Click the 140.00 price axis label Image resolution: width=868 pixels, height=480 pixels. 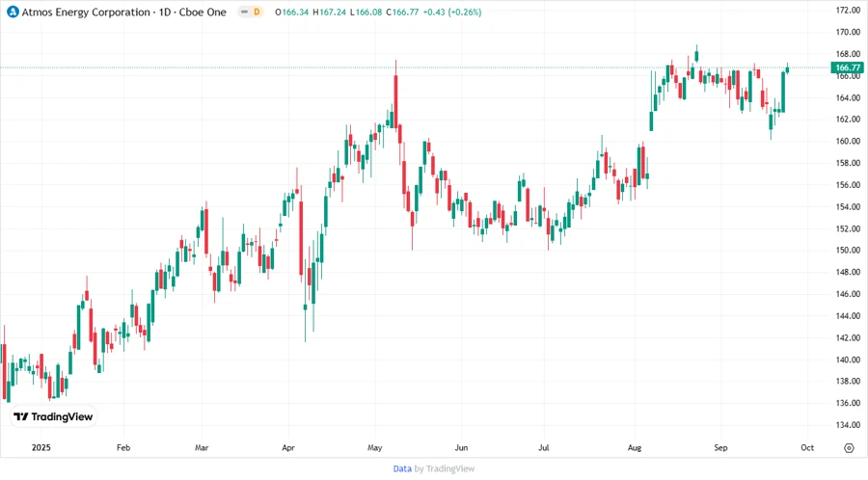click(x=848, y=360)
